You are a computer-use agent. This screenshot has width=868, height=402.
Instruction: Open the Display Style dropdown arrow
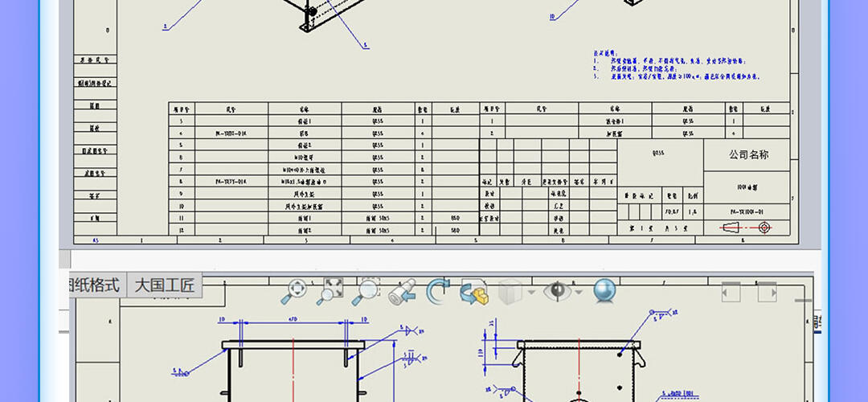click(531, 292)
